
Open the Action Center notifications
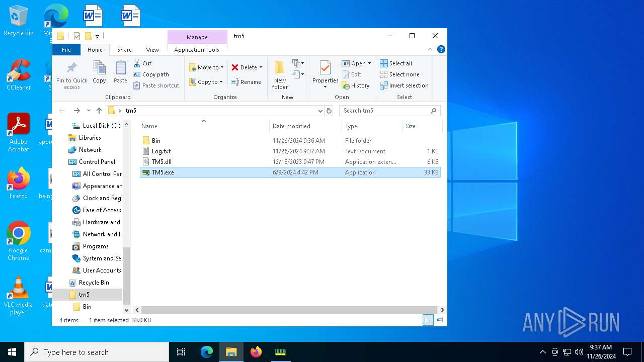627,352
